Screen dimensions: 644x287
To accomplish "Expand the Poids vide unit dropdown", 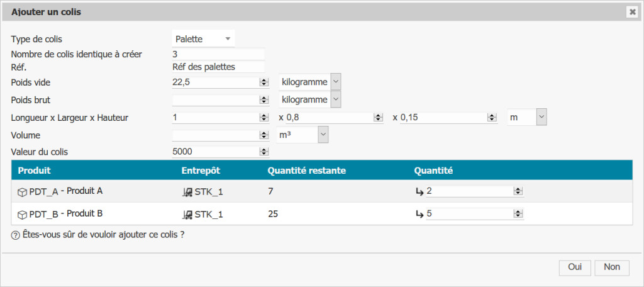I will click(x=335, y=82).
